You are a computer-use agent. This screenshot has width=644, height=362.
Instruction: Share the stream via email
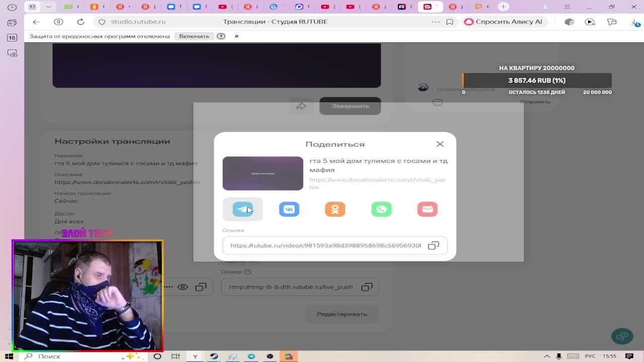pyautogui.click(x=427, y=209)
